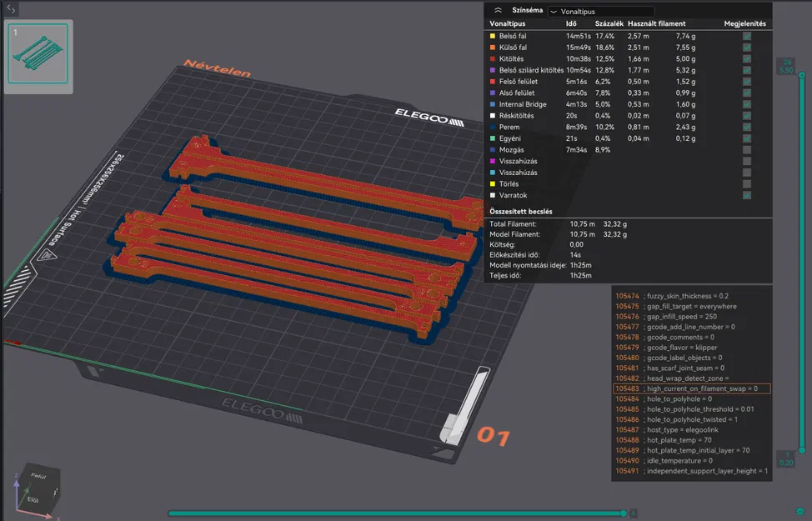This screenshot has height=521, width=812.
Task: Click the Használt filament column header
Action: [657, 24]
